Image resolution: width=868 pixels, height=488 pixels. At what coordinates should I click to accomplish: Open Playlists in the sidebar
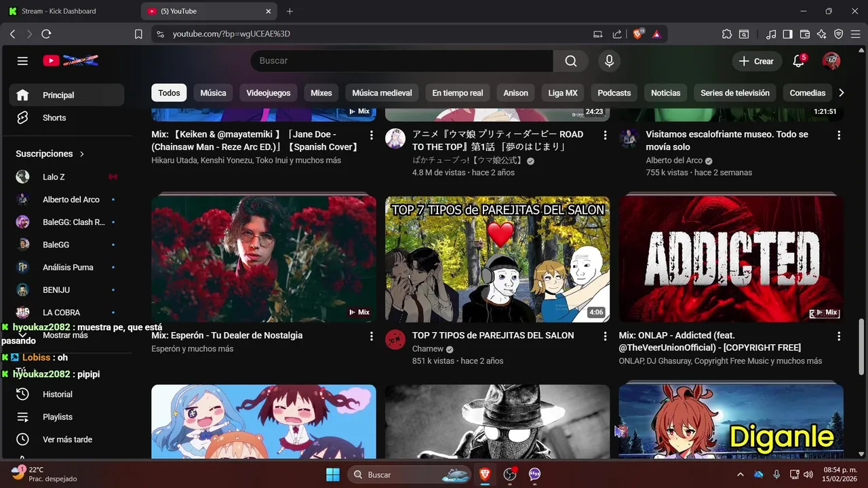pos(66,417)
